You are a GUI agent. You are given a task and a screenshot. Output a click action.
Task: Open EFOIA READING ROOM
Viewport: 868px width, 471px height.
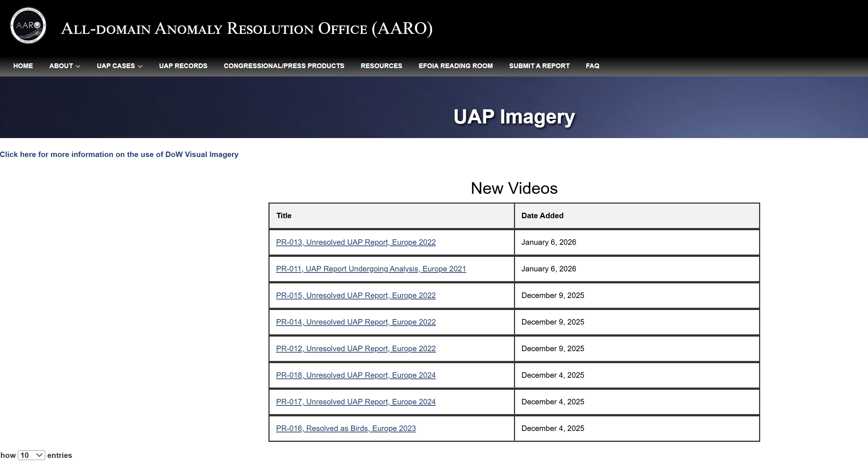click(x=456, y=66)
